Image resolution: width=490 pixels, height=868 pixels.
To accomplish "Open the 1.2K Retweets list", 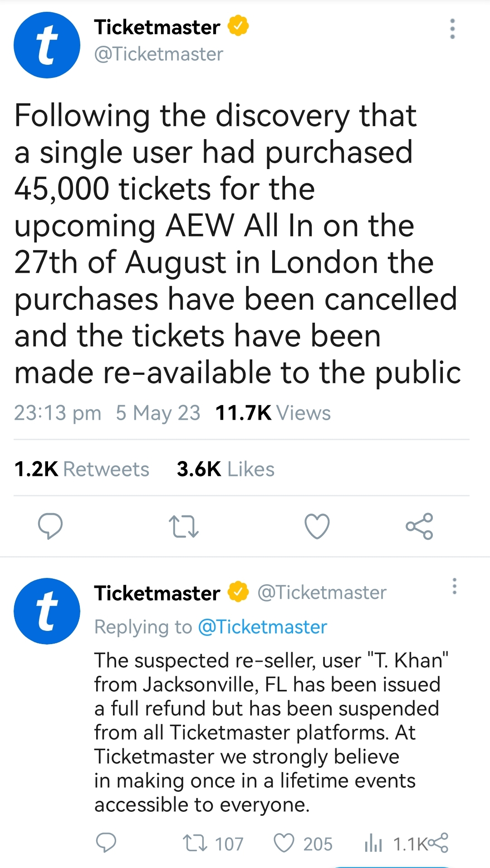I will coord(82,469).
